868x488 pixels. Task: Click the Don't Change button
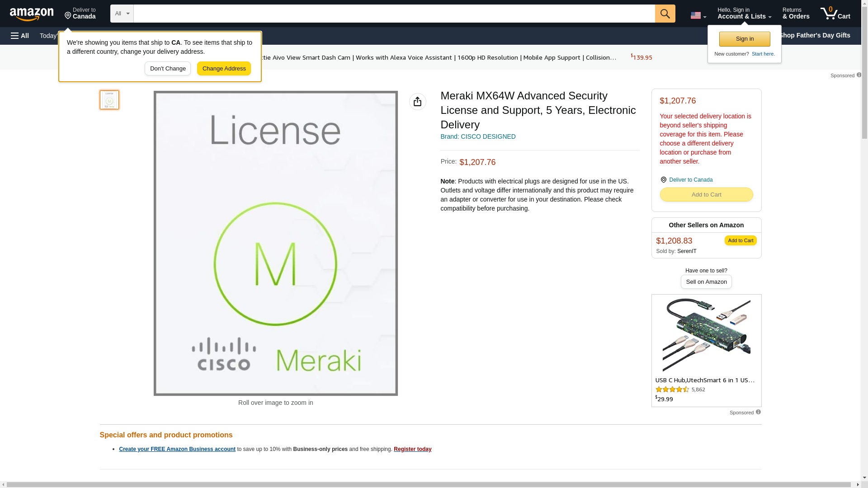point(168,69)
